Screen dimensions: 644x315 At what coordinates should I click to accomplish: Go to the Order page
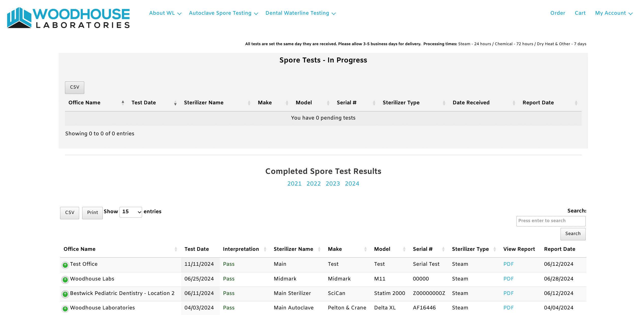click(557, 13)
